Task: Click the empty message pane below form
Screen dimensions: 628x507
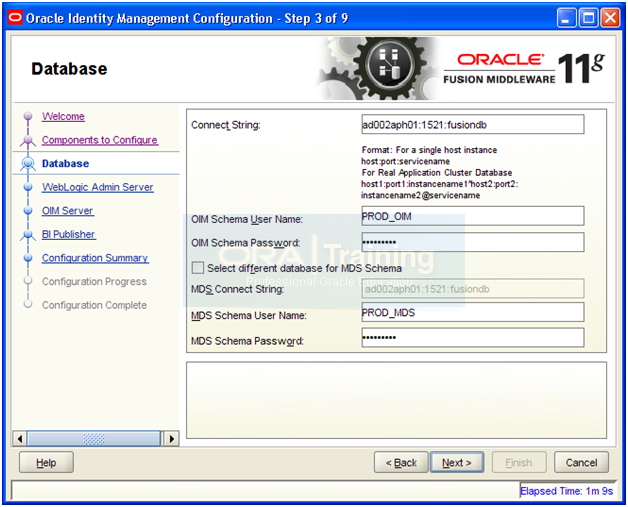Action: [397, 400]
